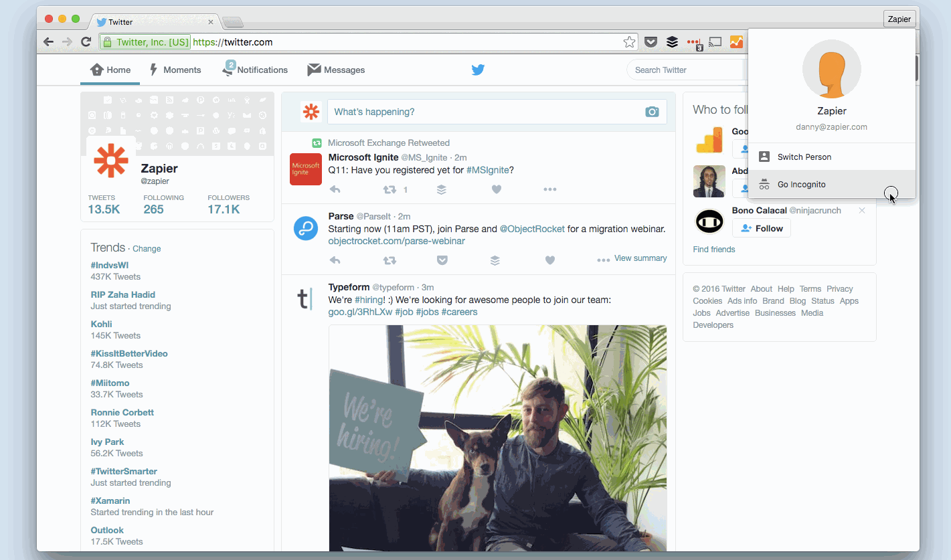Screen dimensions: 951x560
Task: Click the Search Twitter field
Action: click(688, 70)
